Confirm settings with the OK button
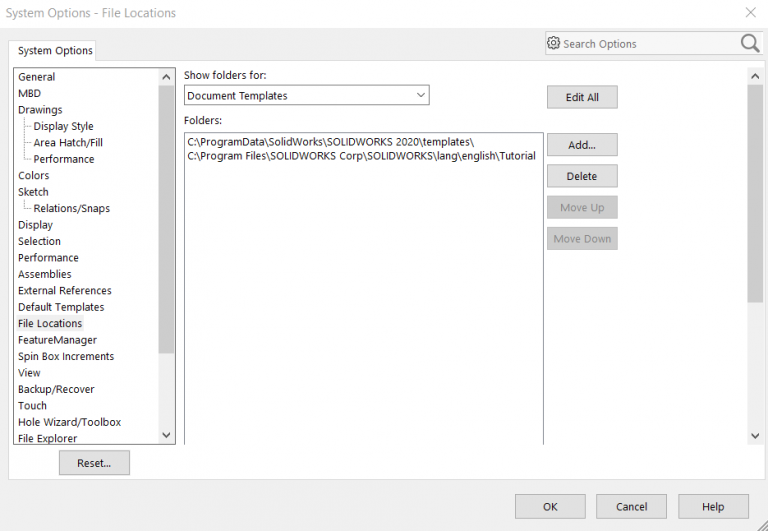Image resolution: width=768 pixels, height=531 pixels. coord(550,507)
